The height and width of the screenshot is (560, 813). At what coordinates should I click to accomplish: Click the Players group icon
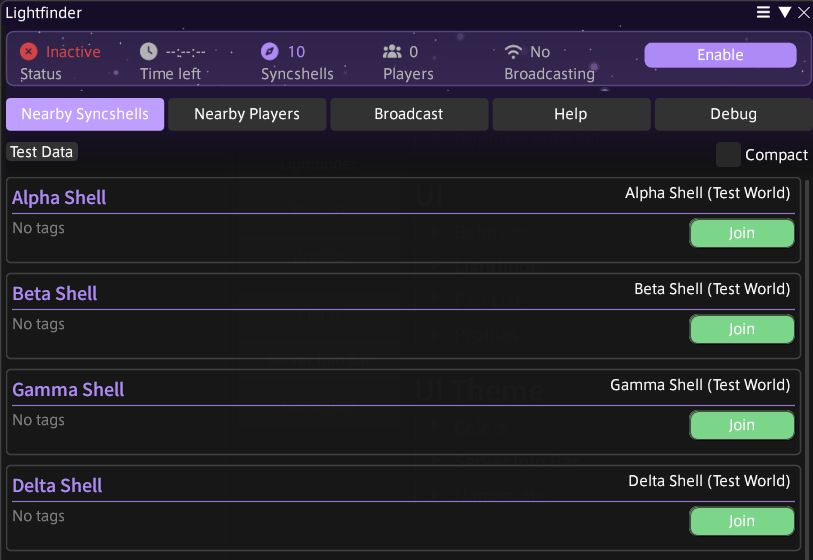tap(392, 52)
